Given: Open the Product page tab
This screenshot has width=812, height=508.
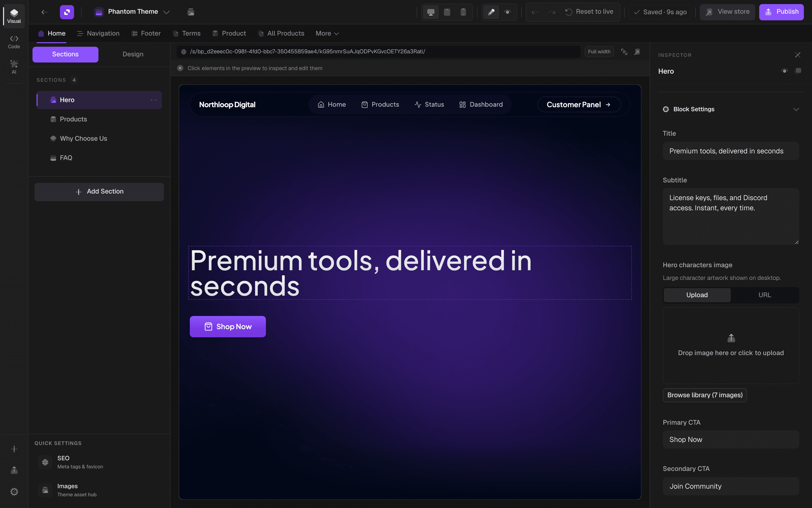Looking at the screenshot, I should [x=229, y=33].
